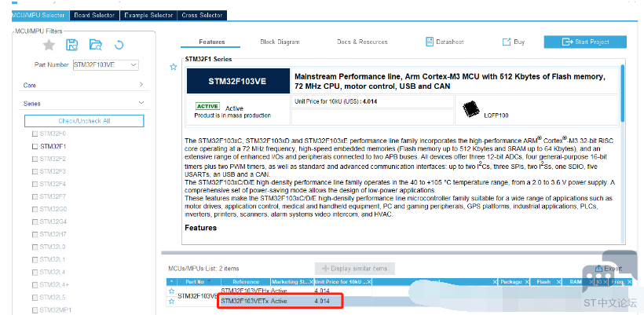
Task: Toggle the STM32G0 series checkbox
Action: [x=35, y=210]
